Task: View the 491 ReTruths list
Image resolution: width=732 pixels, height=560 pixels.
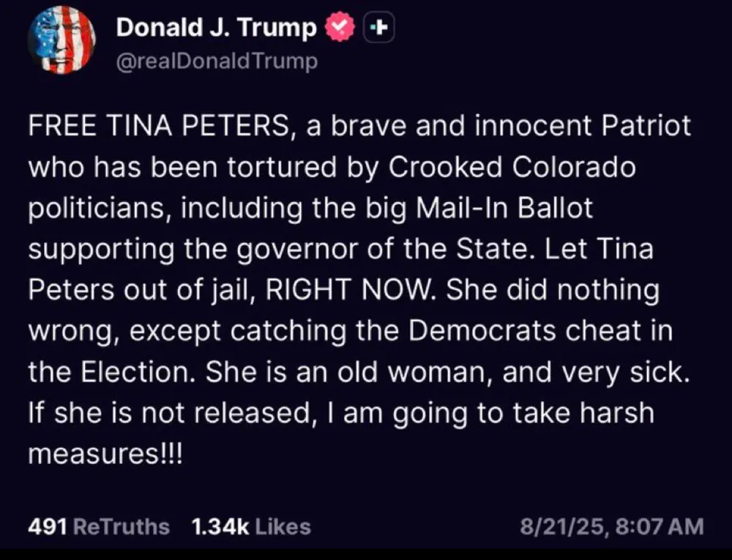Action: coord(98,526)
